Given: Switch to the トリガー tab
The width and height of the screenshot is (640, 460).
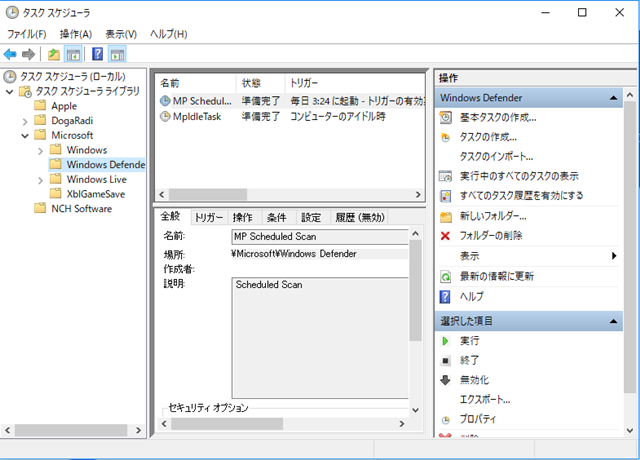Looking at the screenshot, I should point(209,218).
